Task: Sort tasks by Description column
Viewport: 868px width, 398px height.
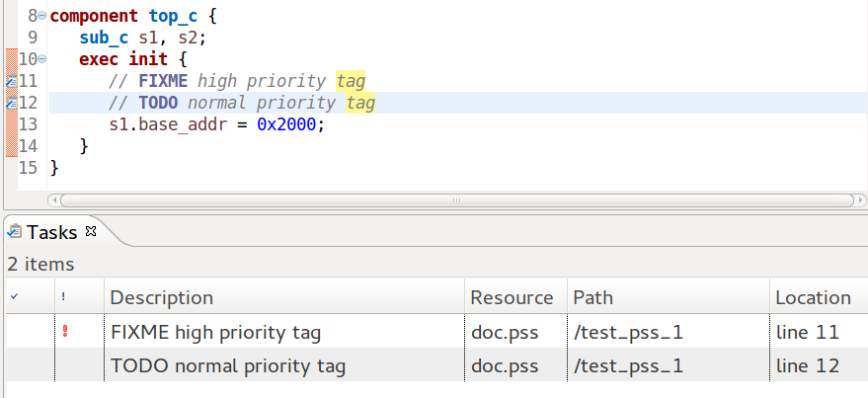Action: click(x=284, y=298)
